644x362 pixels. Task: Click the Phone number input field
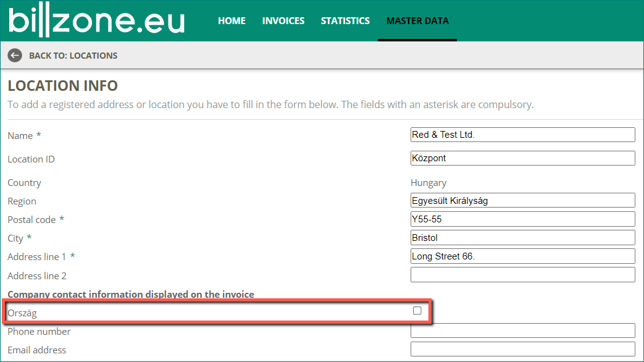522,330
